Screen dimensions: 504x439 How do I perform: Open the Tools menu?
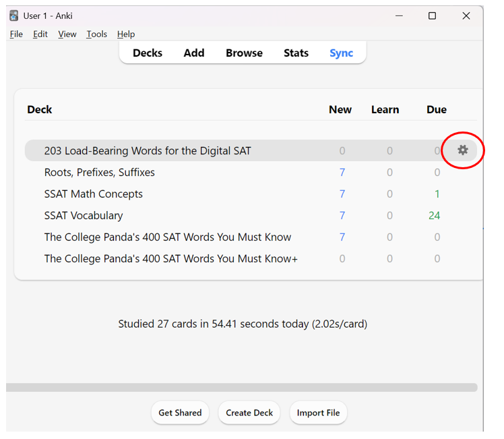click(x=96, y=34)
